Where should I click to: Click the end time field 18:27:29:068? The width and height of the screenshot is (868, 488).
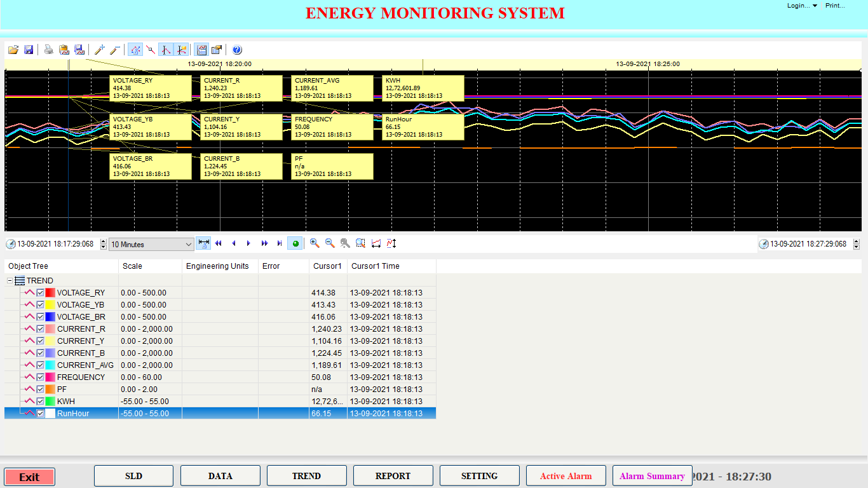click(808, 244)
